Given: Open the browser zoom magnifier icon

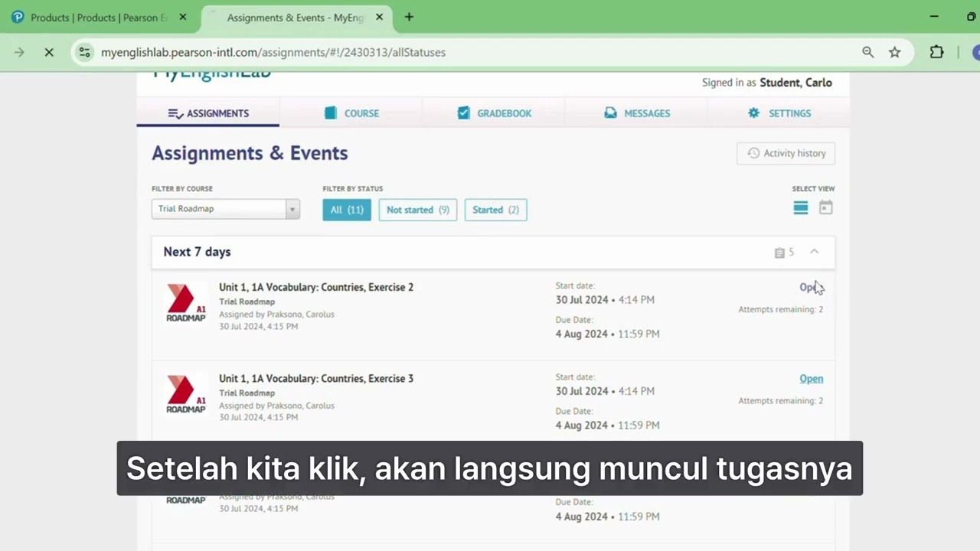Looking at the screenshot, I should [867, 52].
